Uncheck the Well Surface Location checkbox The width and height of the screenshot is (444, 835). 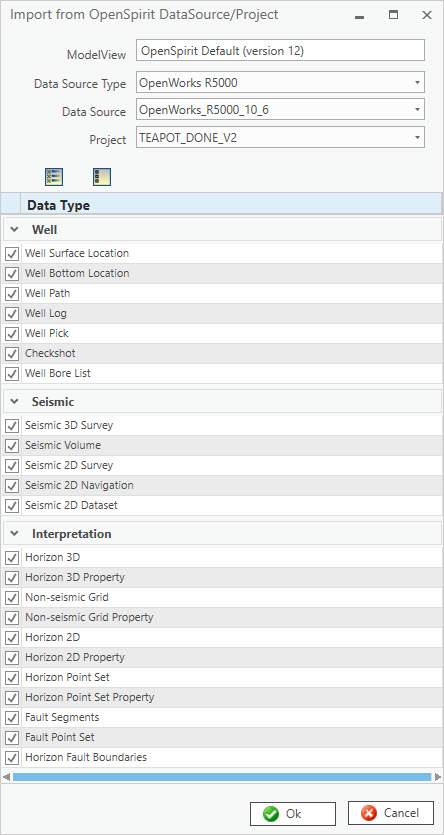(12, 254)
